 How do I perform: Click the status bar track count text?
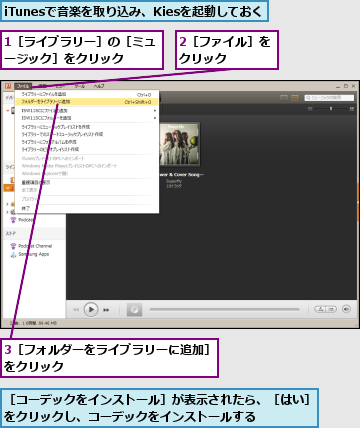(x=33, y=323)
